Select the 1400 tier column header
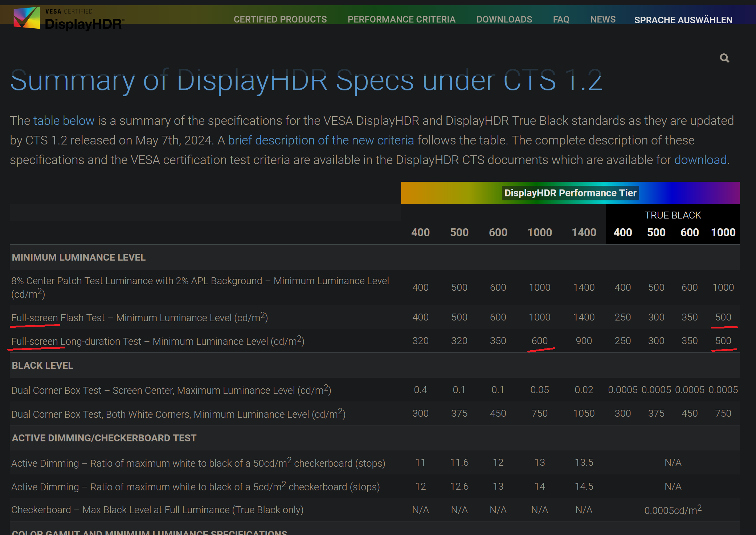 coord(584,232)
